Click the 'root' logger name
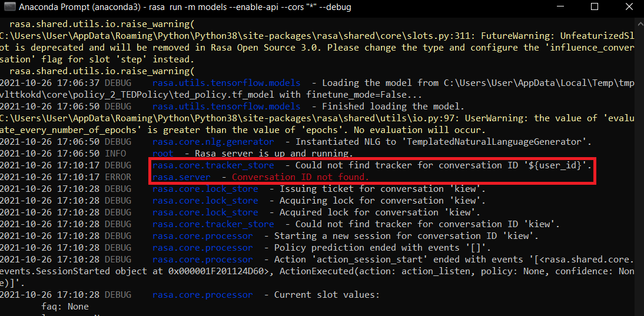This screenshot has height=316, width=644. [x=162, y=154]
